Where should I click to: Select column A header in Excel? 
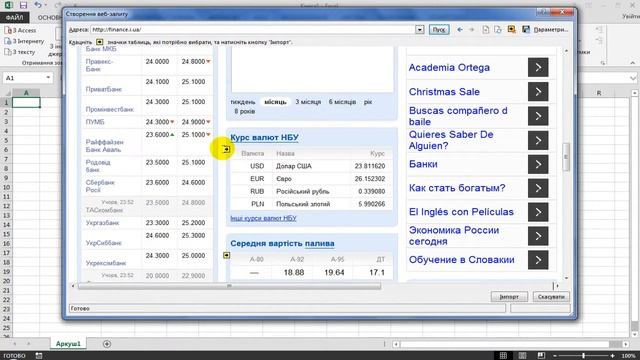point(26,93)
